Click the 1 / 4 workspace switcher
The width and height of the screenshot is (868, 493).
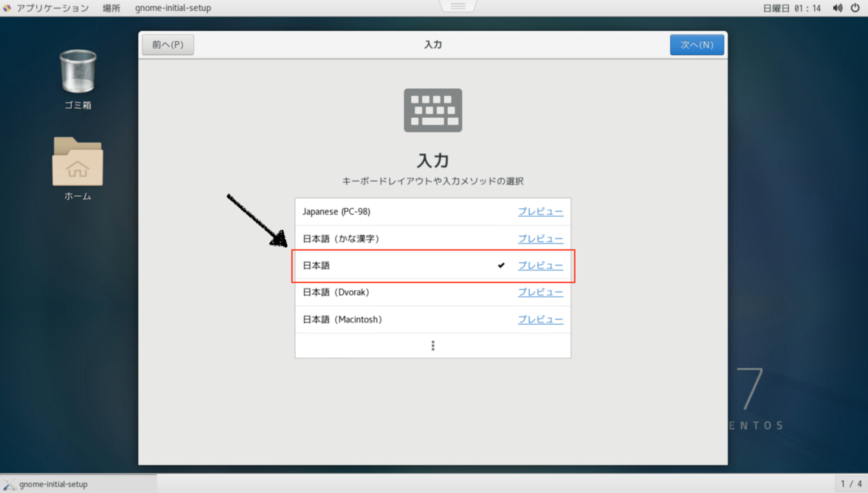[851, 484]
